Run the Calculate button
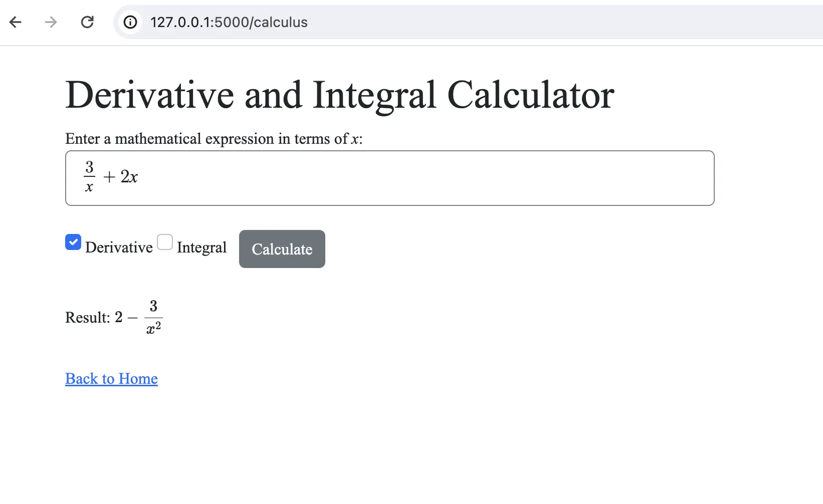823x504 pixels. pos(282,249)
